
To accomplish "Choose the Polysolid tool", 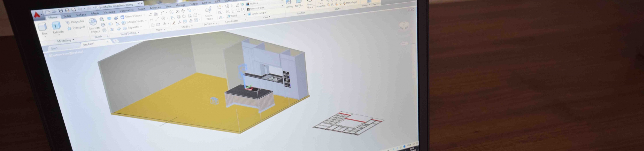I will click(x=74, y=22).
